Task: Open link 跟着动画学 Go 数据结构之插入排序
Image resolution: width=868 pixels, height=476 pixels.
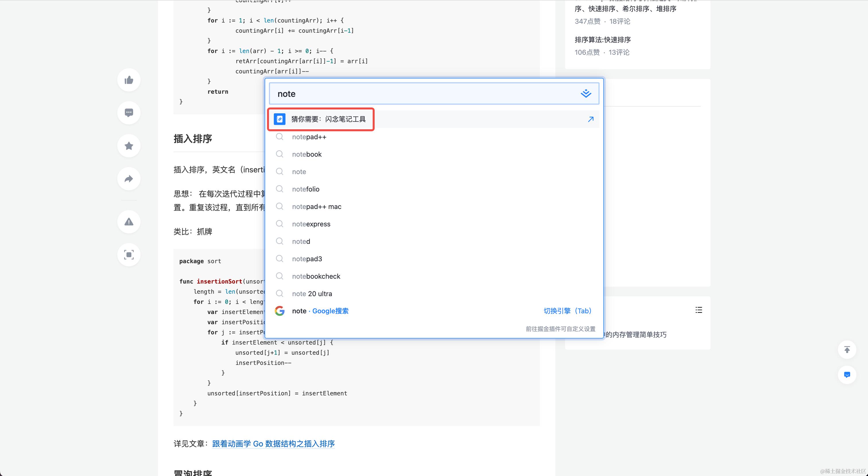Action: point(273,444)
